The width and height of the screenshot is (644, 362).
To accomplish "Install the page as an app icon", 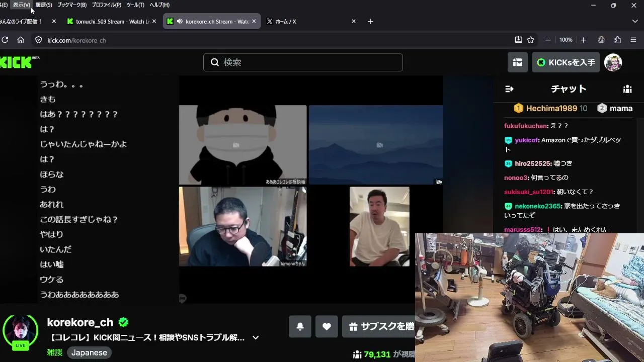I will coord(518,40).
